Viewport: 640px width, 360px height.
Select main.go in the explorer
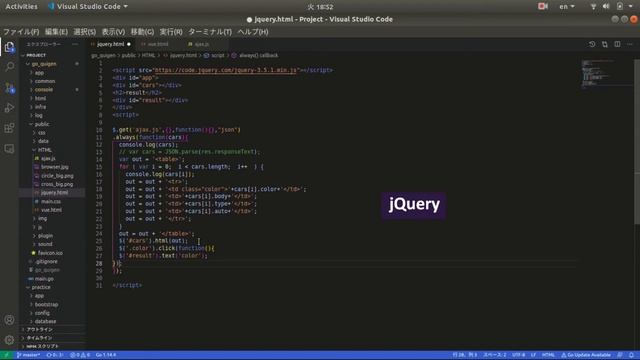coord(44,279)
